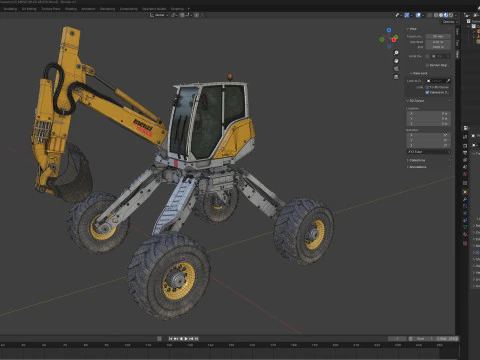Click 3D Cursor Location X field

tap(428, 114)
